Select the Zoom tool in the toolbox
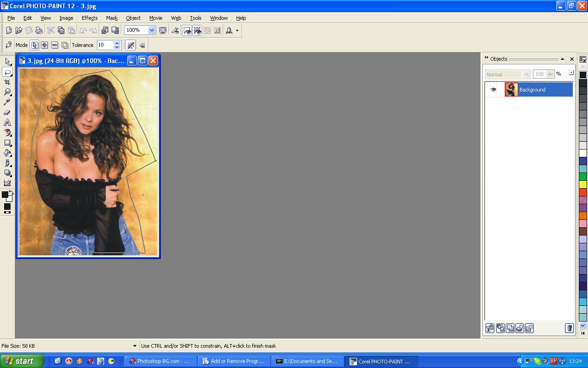The height and width of the screenshot is (368, 588). tap(7, 92)
